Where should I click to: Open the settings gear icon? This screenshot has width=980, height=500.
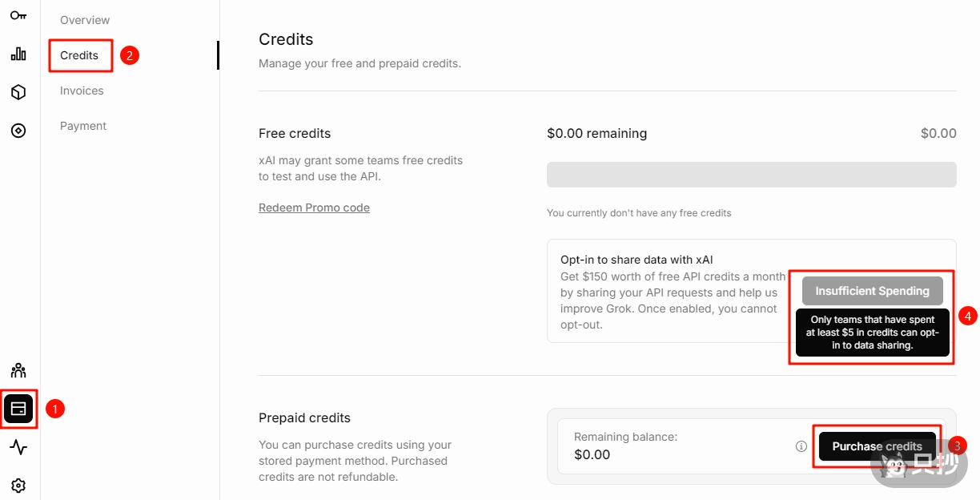coord(18,486)
